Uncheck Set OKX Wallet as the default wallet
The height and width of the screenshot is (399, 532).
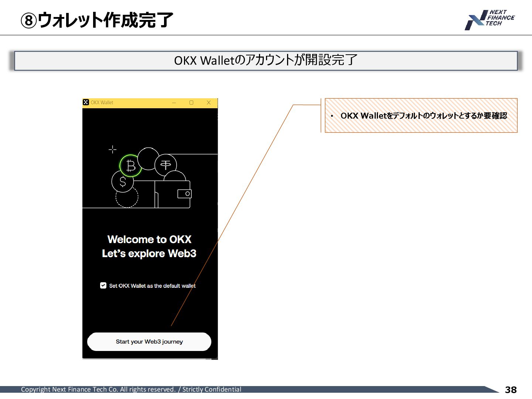click(103, 285)
